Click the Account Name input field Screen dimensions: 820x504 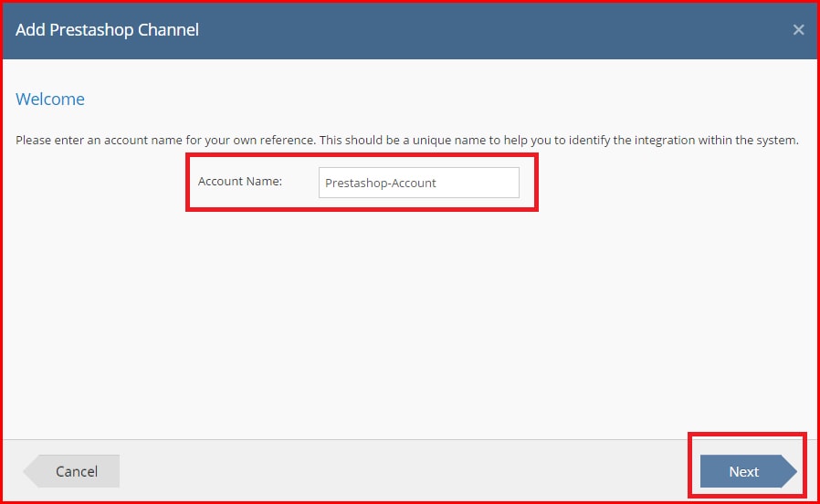click(x=419, y=183)
